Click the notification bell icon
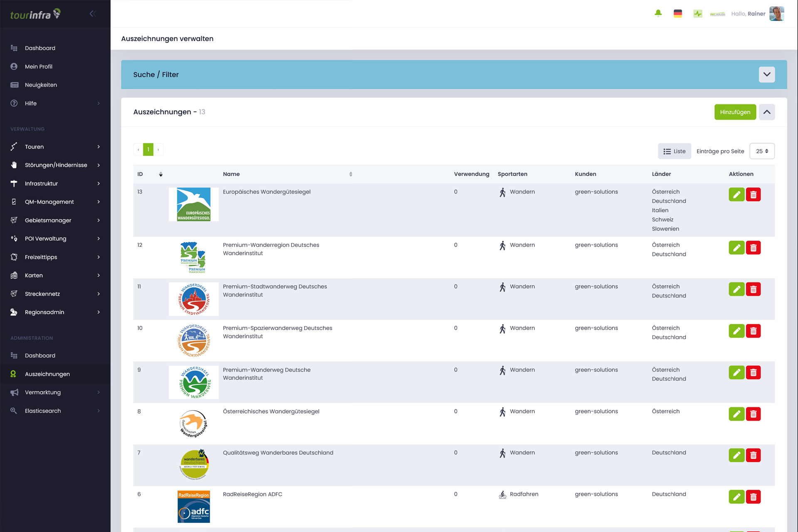The height and width of the screenshot is (532, 798). pyautogui.click(x=658, y=14)
